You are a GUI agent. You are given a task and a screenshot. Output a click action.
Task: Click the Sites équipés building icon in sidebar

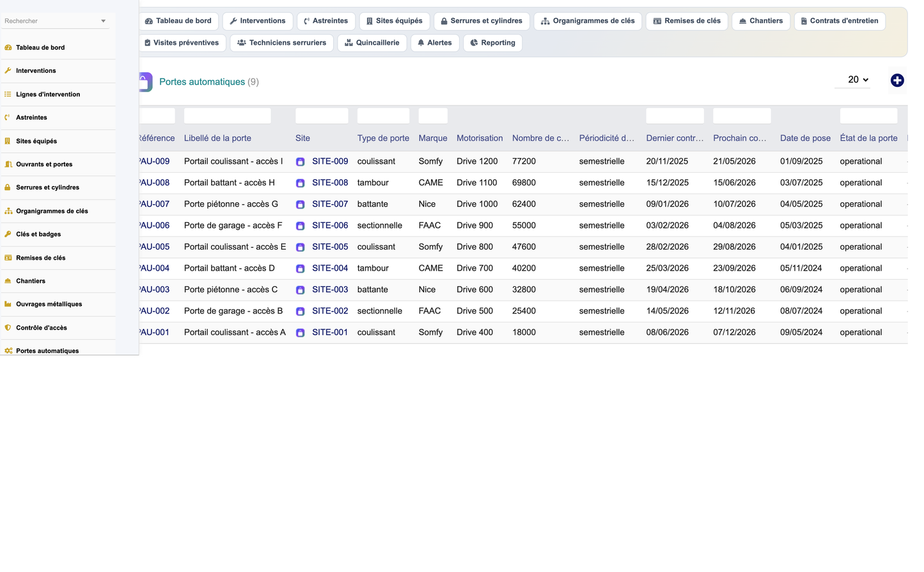8,141
